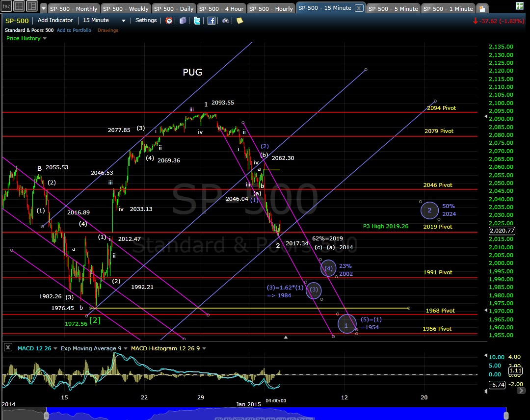Take chart snapshot with camera icon
The image size is (530, 420).
tap(225, 21)
